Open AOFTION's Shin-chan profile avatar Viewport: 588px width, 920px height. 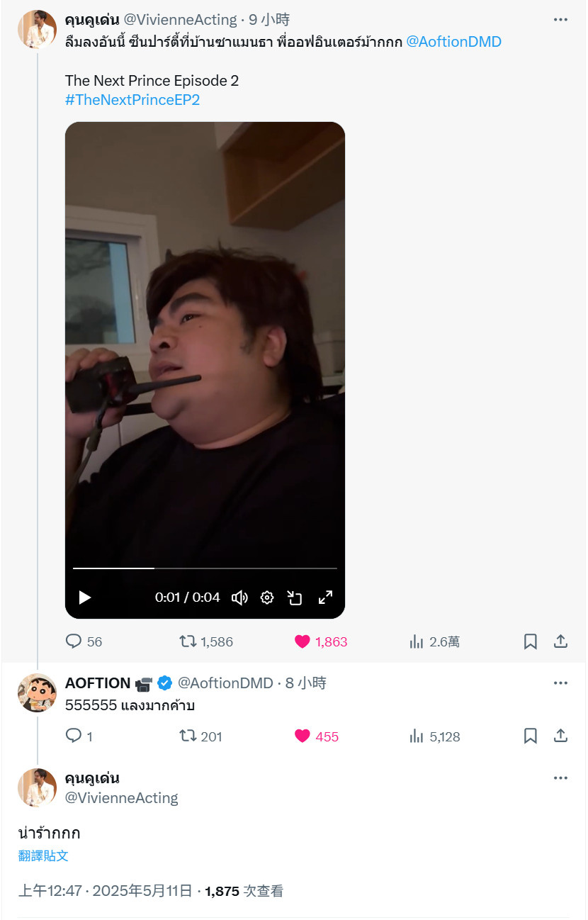[x=37, y=693]
